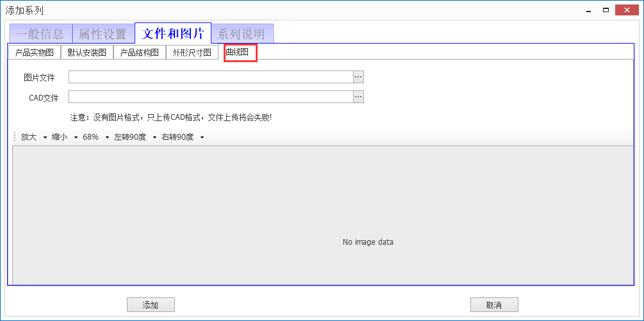Rotate image with 左转90度
Screen dimensions: 644x321
coord(130,138)
